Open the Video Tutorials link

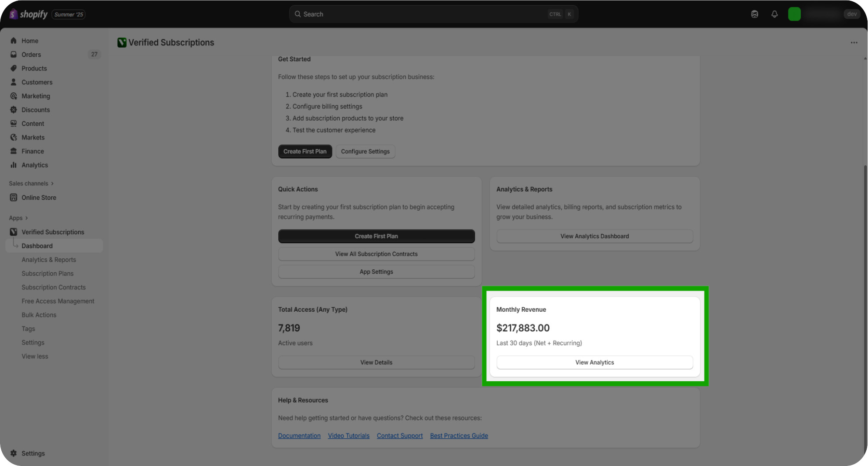click(349, 436)
